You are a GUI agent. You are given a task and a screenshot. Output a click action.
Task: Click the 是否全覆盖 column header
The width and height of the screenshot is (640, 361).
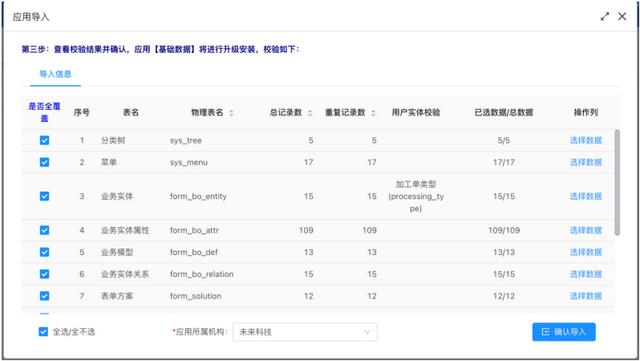point(44,112)
